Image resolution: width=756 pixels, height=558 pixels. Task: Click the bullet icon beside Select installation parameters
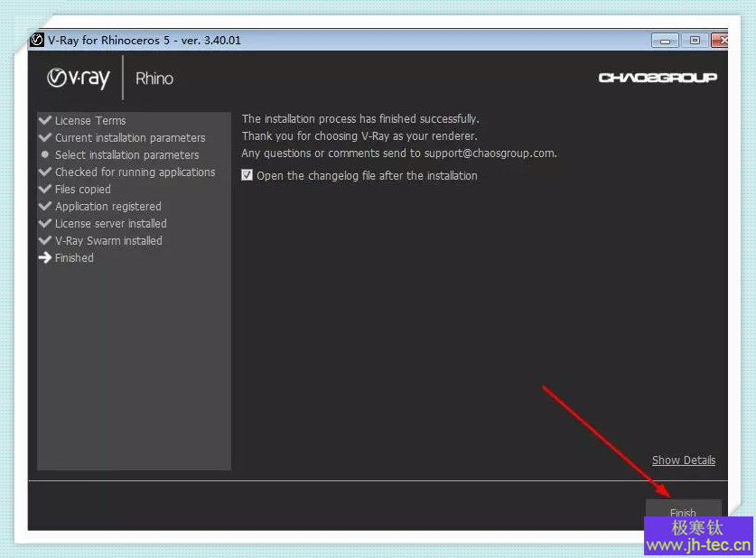(45, 154)
